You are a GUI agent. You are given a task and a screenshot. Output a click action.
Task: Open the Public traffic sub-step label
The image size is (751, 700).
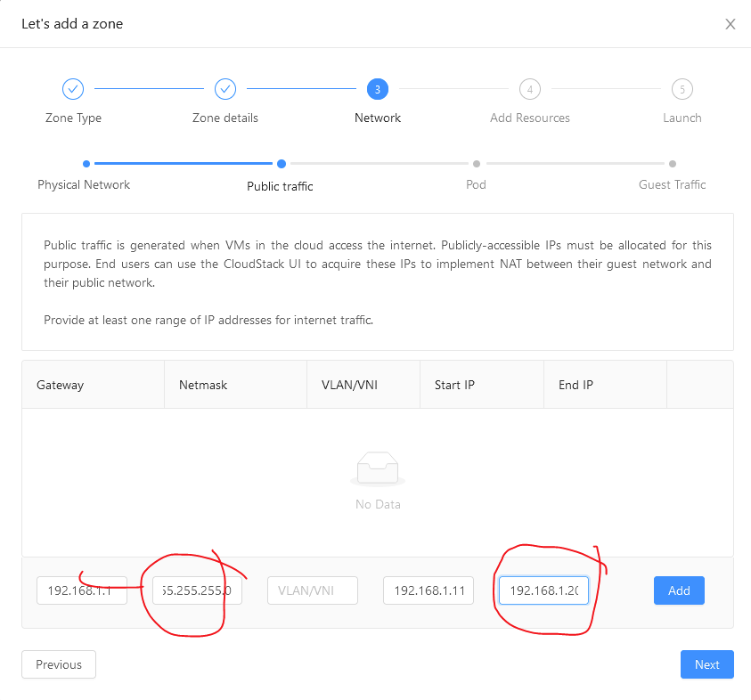(280, 186)
